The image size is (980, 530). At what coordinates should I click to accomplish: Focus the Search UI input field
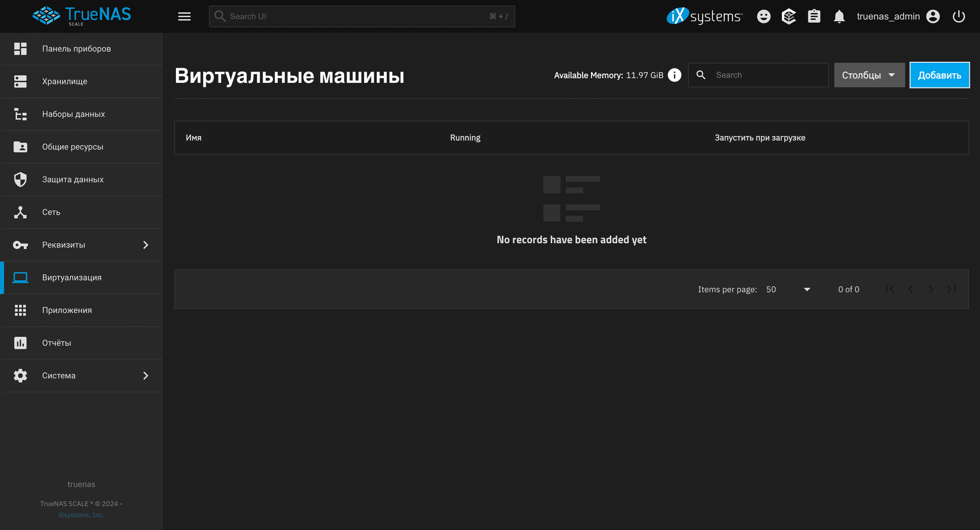tap(362, 16)
